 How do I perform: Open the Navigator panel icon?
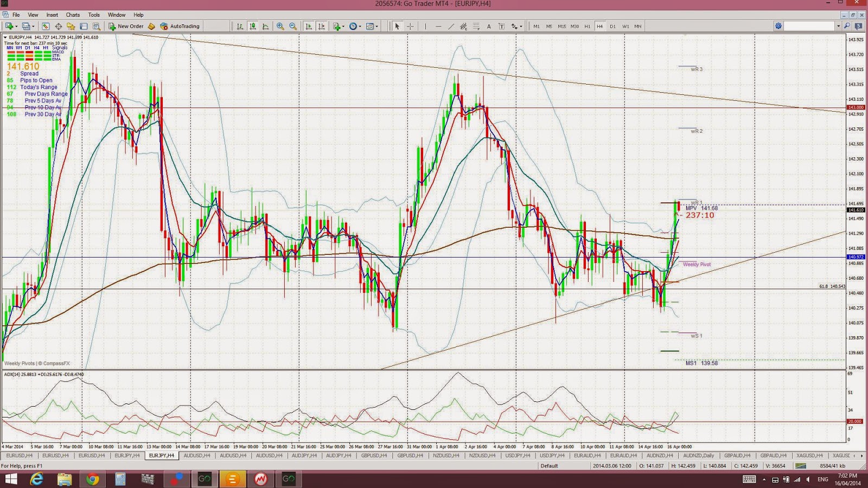(71, 26)
